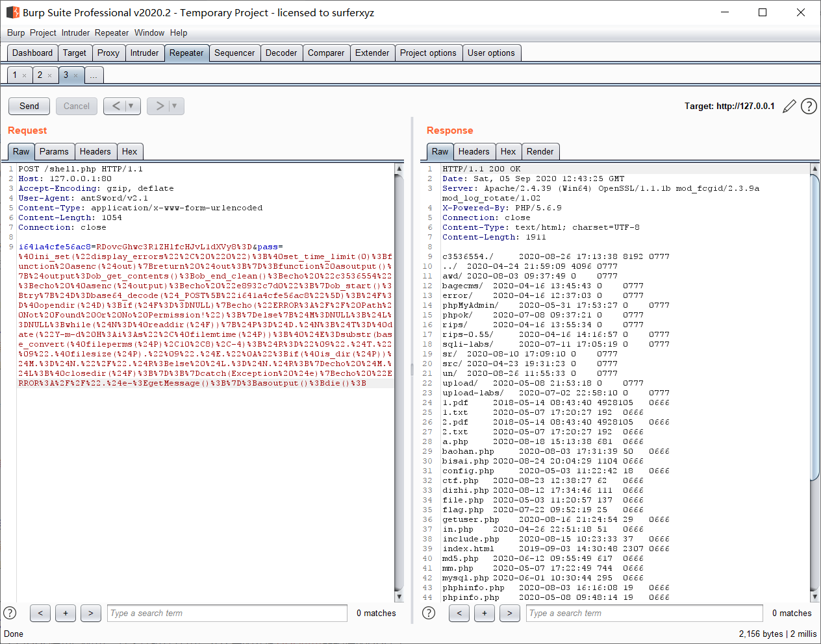This screenshot has height=644, width=821.
Task: Focus the Request search term field
Action: (x=227, y=613)
